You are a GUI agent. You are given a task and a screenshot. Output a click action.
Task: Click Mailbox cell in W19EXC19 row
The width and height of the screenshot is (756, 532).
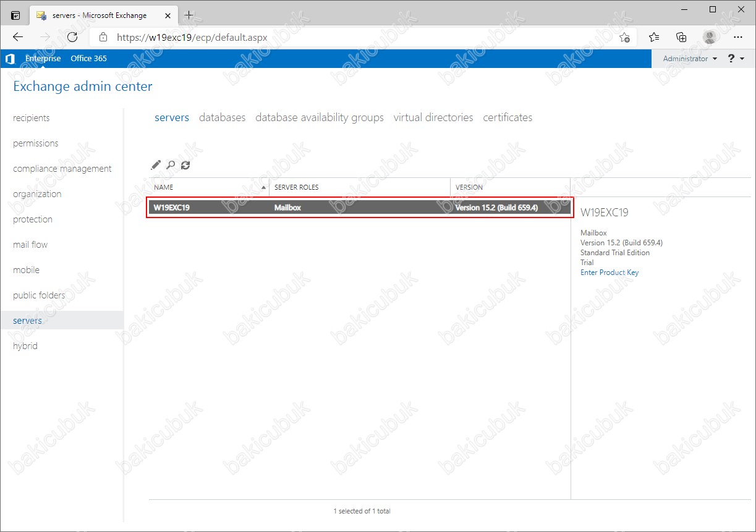tap(287, 208)
